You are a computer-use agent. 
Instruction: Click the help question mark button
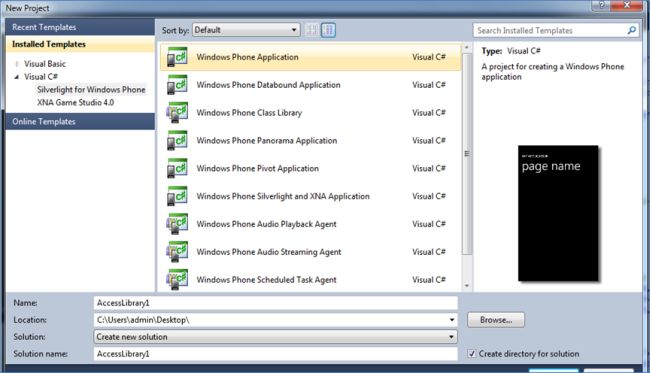pos(601,5)
